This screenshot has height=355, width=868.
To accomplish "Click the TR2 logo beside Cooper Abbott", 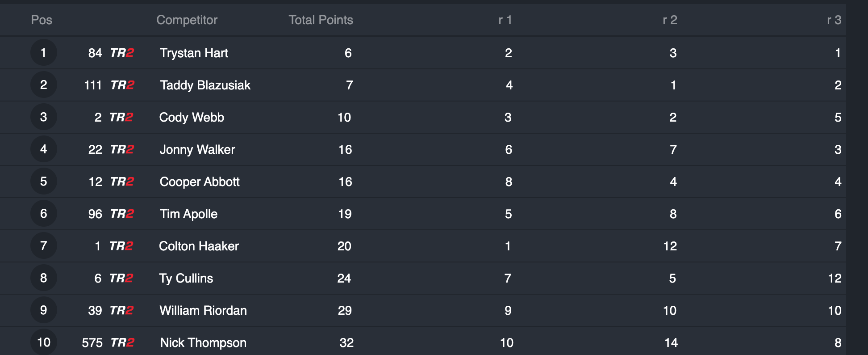I will [x=122, y=182].
